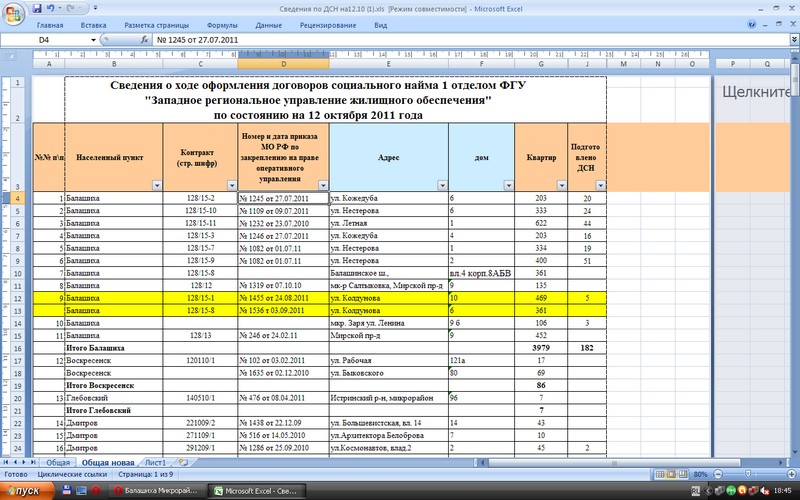Click the Excel help question mark icon
This screenshot has width=800, height=500.
[x=753, y=23]
